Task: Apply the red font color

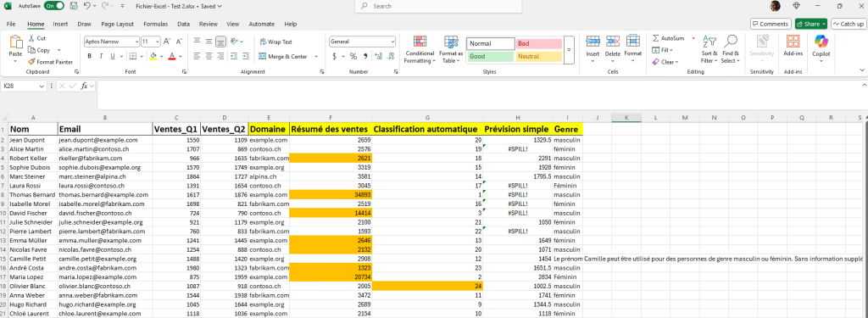Action: (172, 56)
